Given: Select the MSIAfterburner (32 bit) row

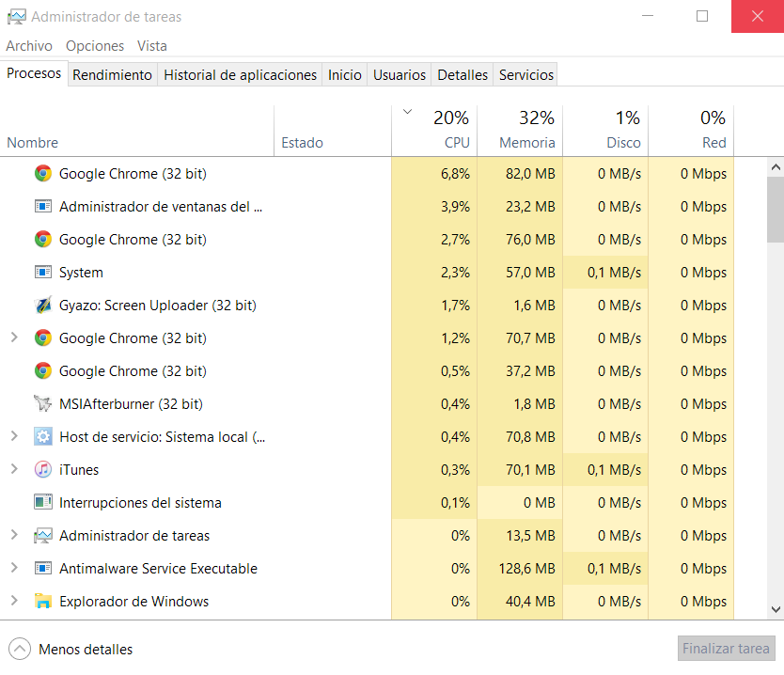Looking at the screenshot, I should click(367, 403).
